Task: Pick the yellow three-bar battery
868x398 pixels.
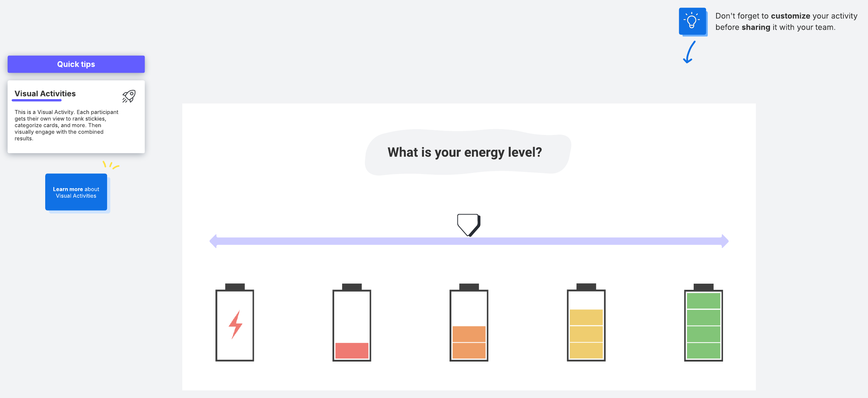Action: coord(586,323)
